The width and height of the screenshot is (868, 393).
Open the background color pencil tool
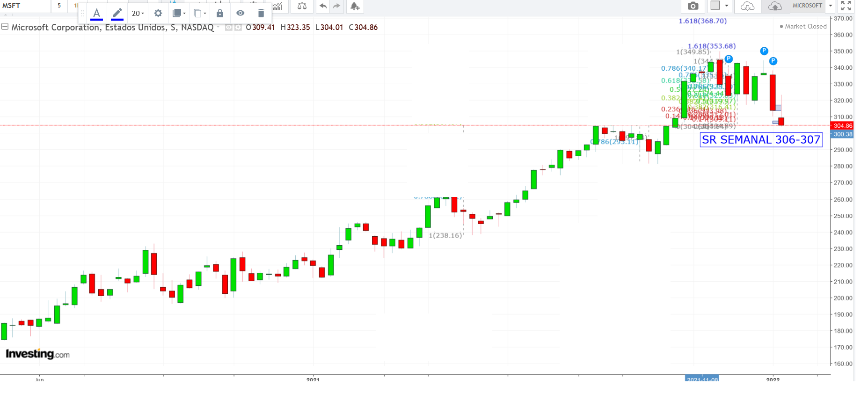[x=117, y=13]
